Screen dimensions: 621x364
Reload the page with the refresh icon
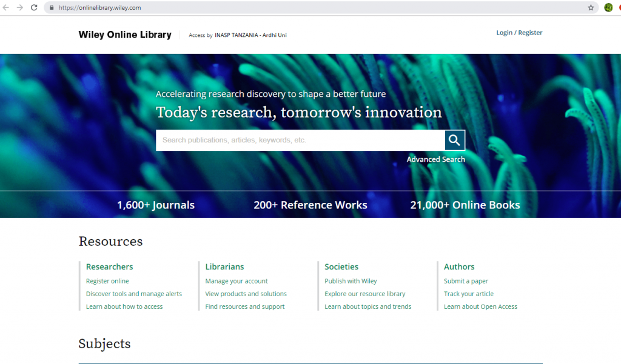pos(34,7)
